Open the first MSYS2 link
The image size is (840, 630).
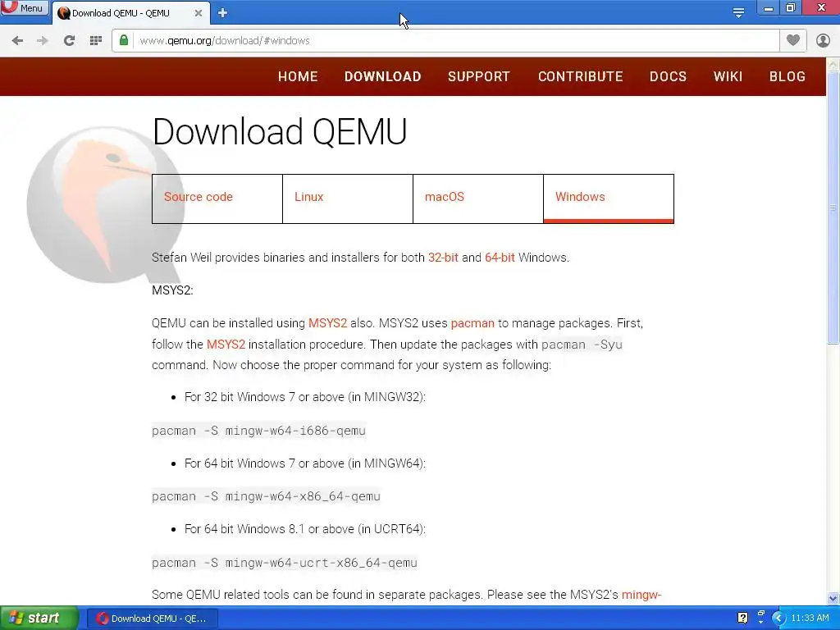[x=327, y=323]
